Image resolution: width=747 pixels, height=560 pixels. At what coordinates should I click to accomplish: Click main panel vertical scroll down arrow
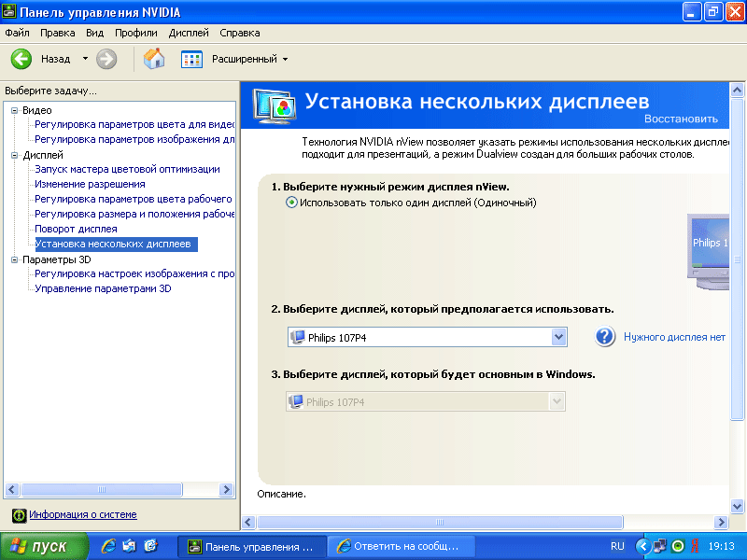tap(737, 507)
